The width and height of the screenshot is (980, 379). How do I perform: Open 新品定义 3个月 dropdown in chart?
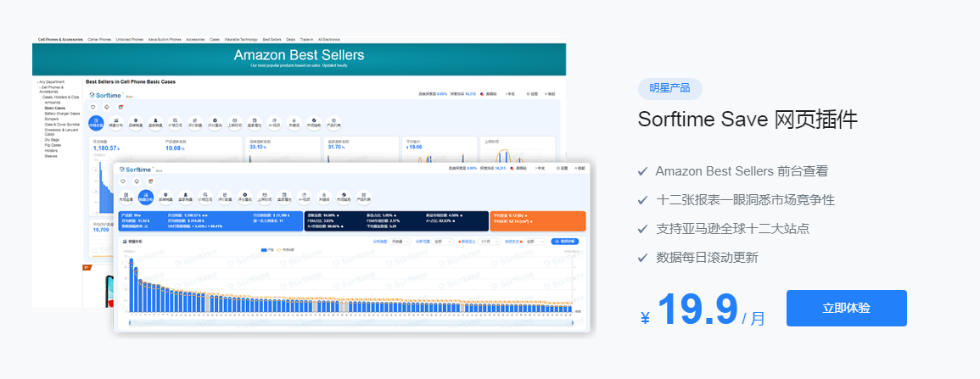488,241
